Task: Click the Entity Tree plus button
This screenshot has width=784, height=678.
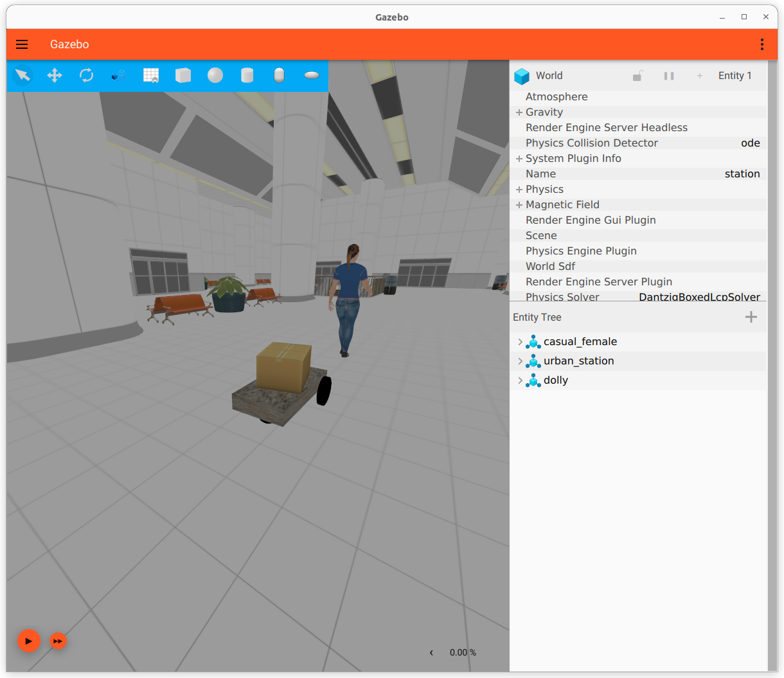Action: (751, 317)
